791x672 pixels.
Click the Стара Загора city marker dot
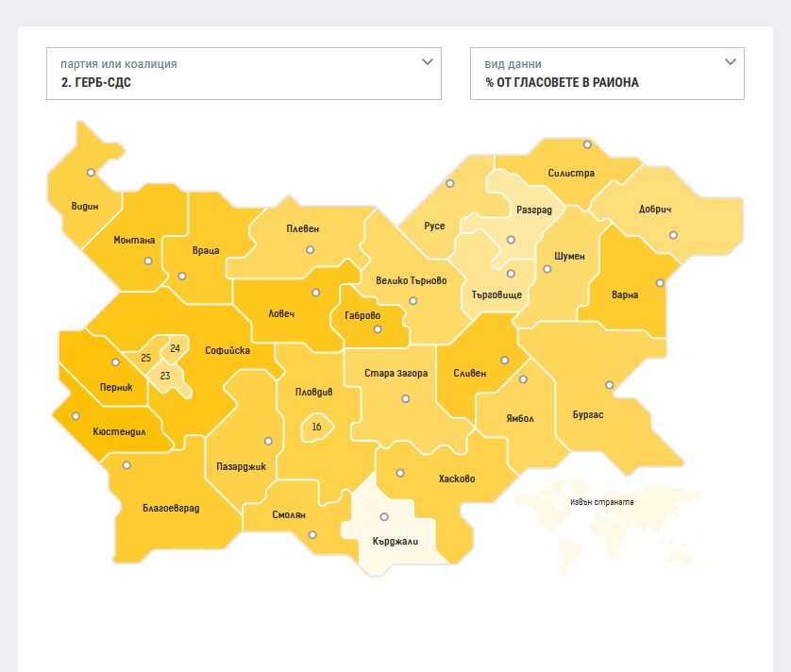[406, 398]
